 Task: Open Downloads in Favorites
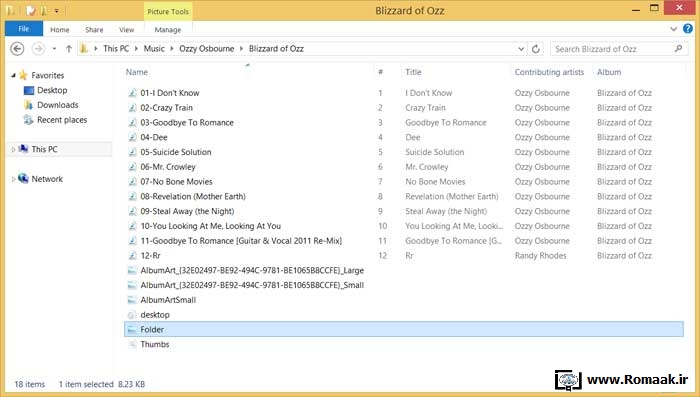(58, 105)
